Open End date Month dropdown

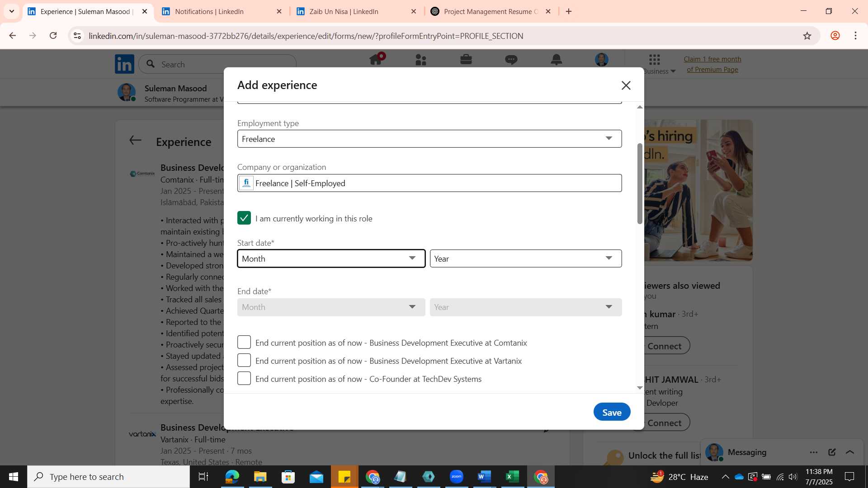coord(331,307)
